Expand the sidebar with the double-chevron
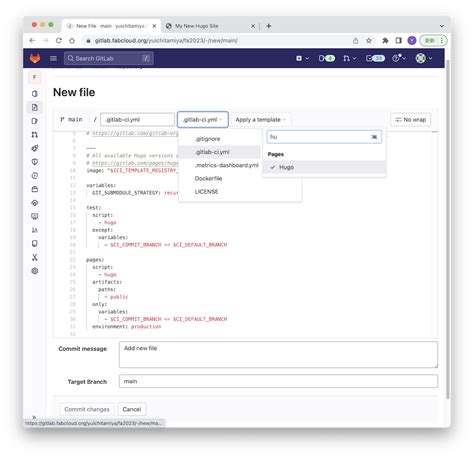The width and height of the screenshot is (474, 458). pos(34,417)
